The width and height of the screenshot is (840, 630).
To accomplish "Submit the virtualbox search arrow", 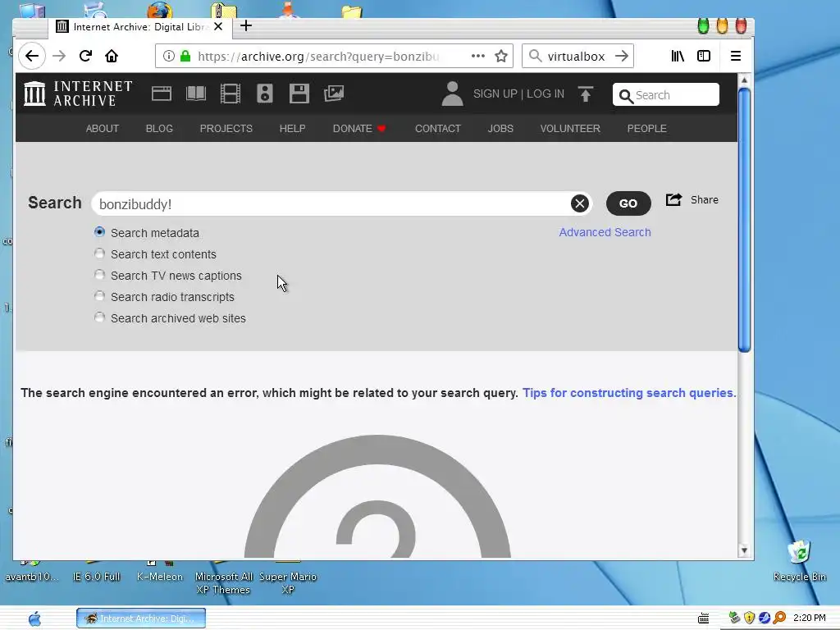I will (622, 56).
